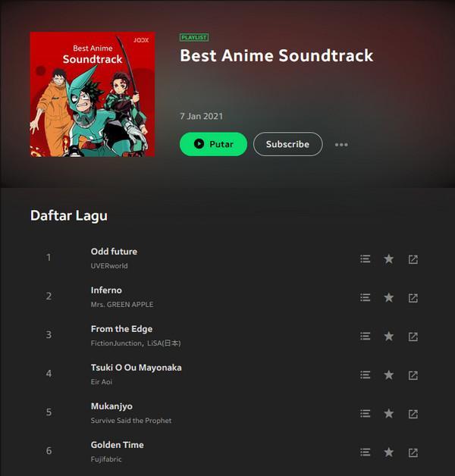Share the Golden Time song

413,453
